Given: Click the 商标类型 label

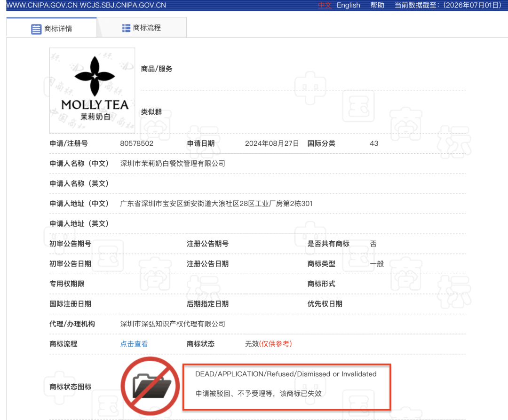Looking at the screenshot, I should (x=321, y=264).
